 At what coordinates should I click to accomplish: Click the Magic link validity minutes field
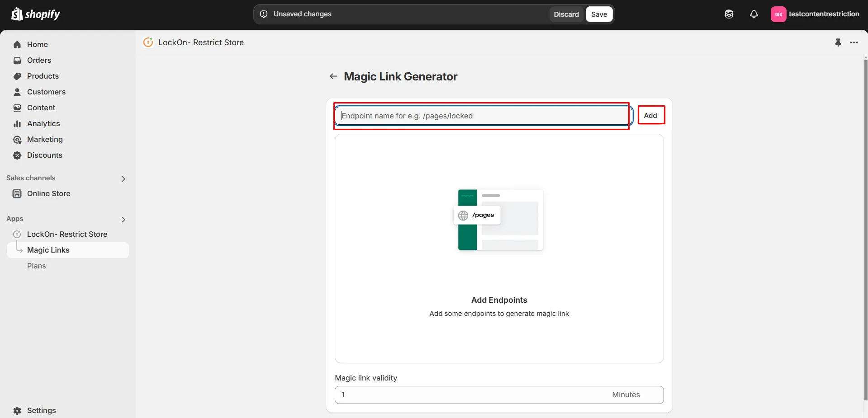[499, 395]
